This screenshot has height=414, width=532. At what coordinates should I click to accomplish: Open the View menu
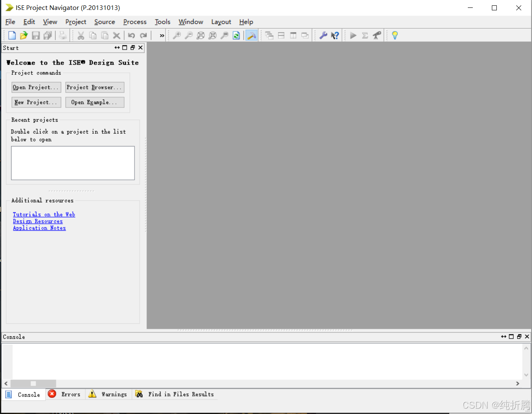pyautogui.click(x=50, y=22)
